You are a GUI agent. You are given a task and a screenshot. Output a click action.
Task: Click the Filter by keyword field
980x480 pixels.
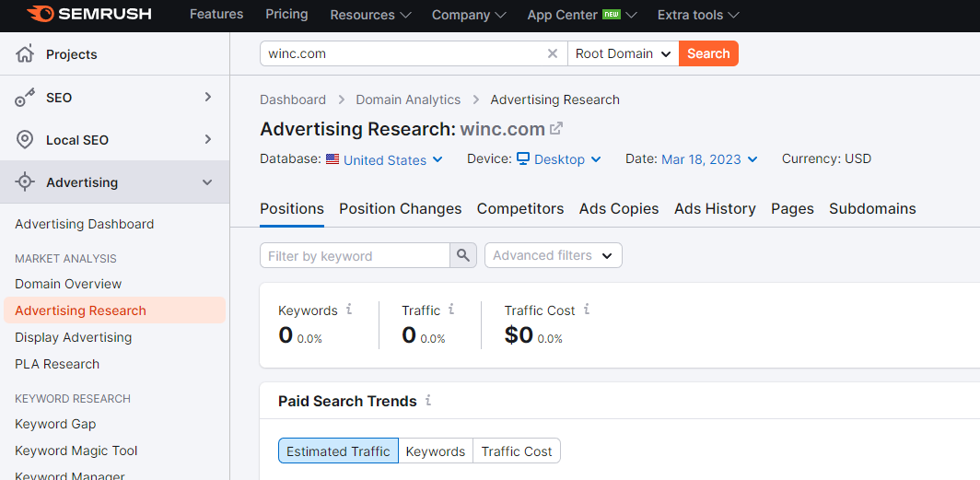(x=355, y=255)
